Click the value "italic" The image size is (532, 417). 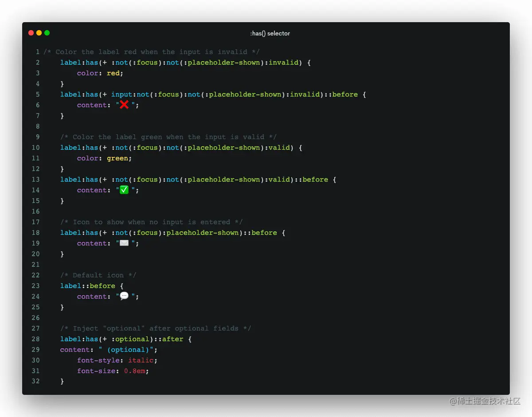tap(141, 360)
